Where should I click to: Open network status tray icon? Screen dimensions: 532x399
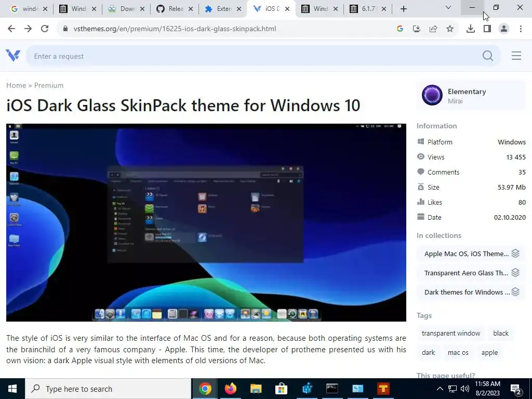click(453, 389)
